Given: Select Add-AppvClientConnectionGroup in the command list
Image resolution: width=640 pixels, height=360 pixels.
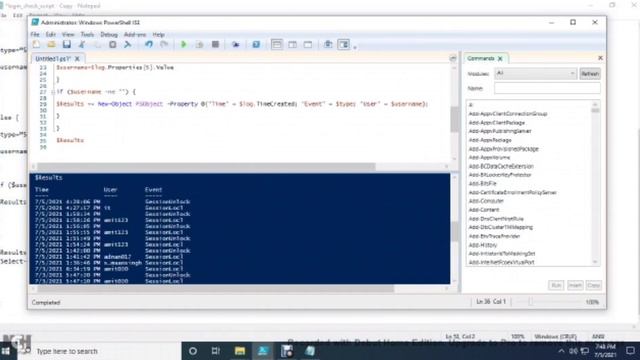Looking at the screenshot, I should coord(508,114).
